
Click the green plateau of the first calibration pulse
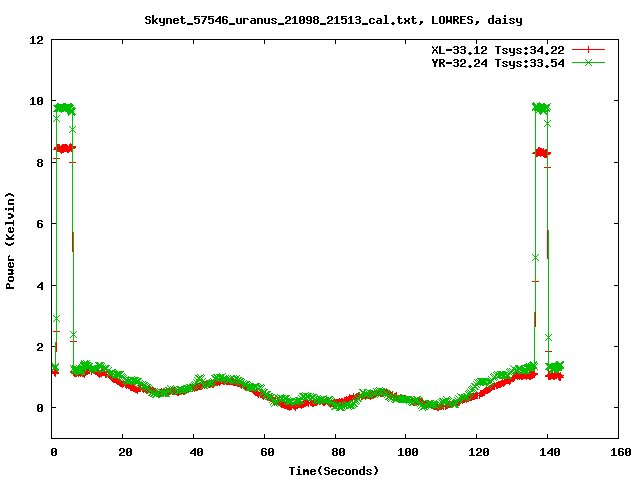(x=64, y=108)
